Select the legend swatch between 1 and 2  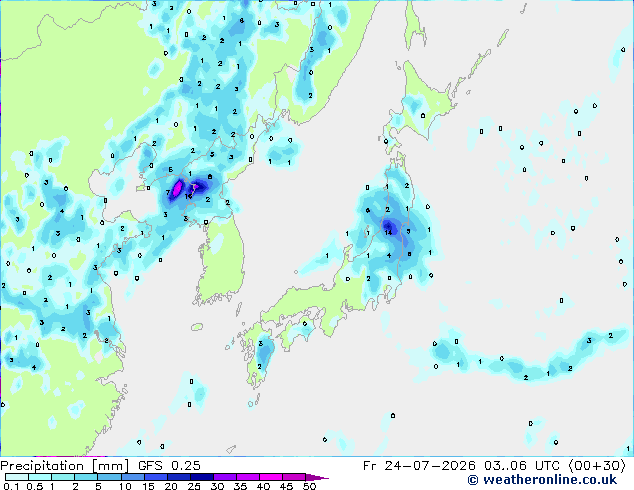point(63,477)
